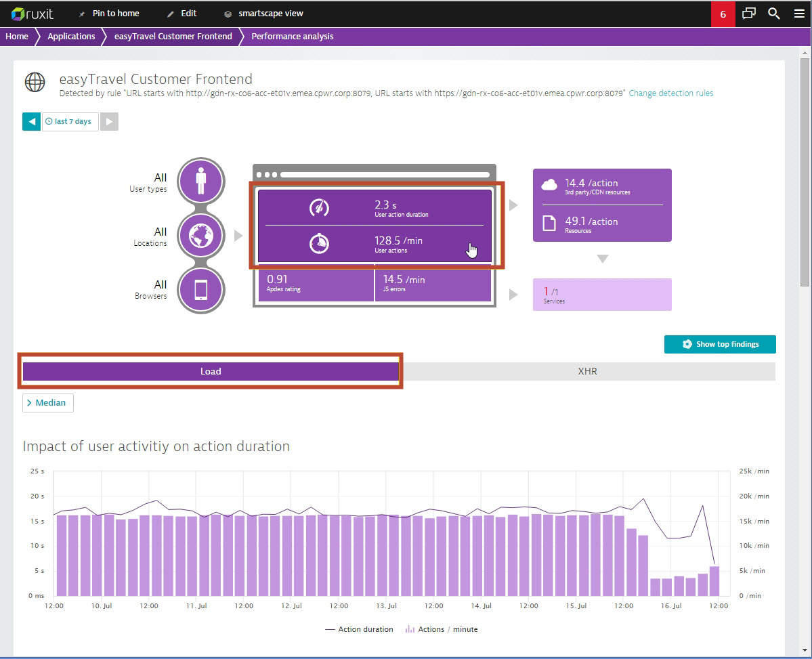This screenshot has height=659, width=812.
Task: Open the search magnifier icon
Action: coord(773,14)
